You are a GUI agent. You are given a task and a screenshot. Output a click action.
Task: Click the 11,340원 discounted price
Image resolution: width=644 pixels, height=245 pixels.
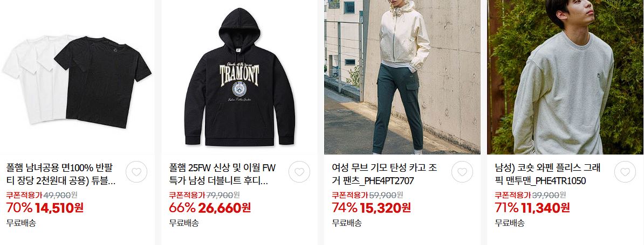545,208
